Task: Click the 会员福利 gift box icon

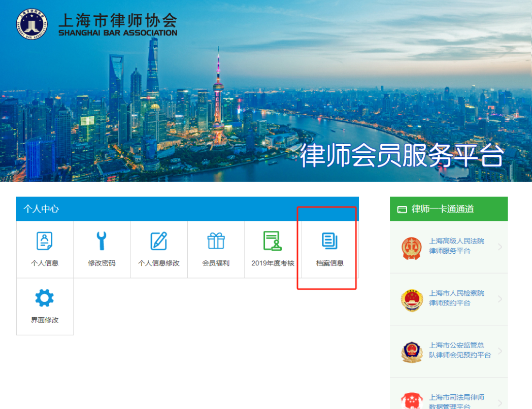Action: coord(216,241)
